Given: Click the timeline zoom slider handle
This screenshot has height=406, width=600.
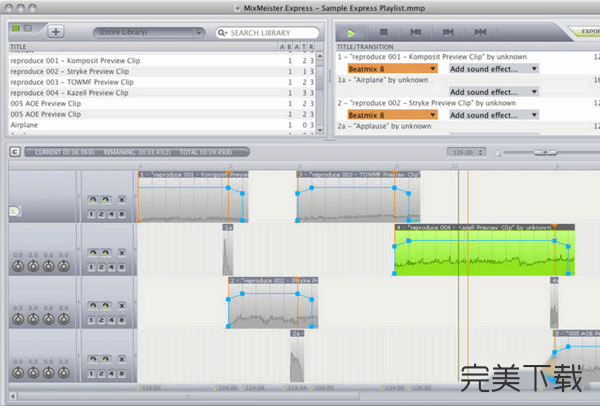Looking at the screenshot, I should pyautogui.click(x=546, y=153).
